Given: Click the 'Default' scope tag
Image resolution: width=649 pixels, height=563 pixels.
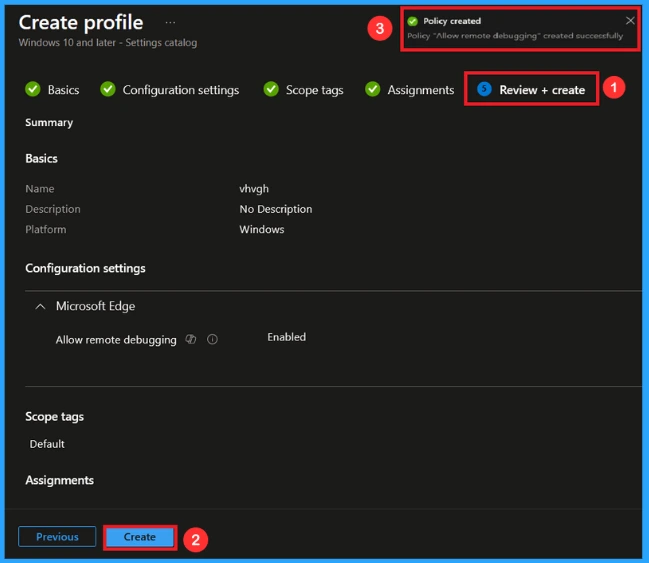Looking at the screenshot, I should tap(47, 444).
